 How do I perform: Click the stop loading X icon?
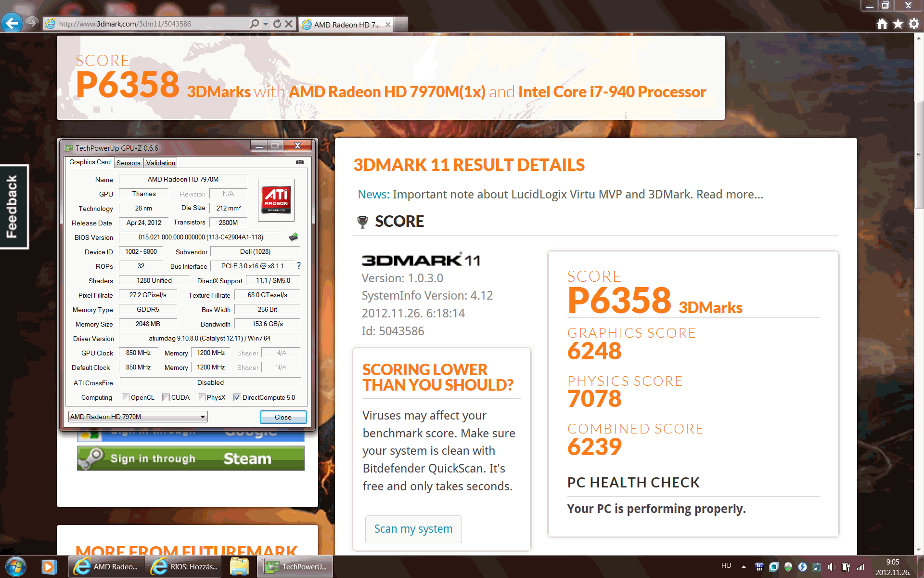289,24
